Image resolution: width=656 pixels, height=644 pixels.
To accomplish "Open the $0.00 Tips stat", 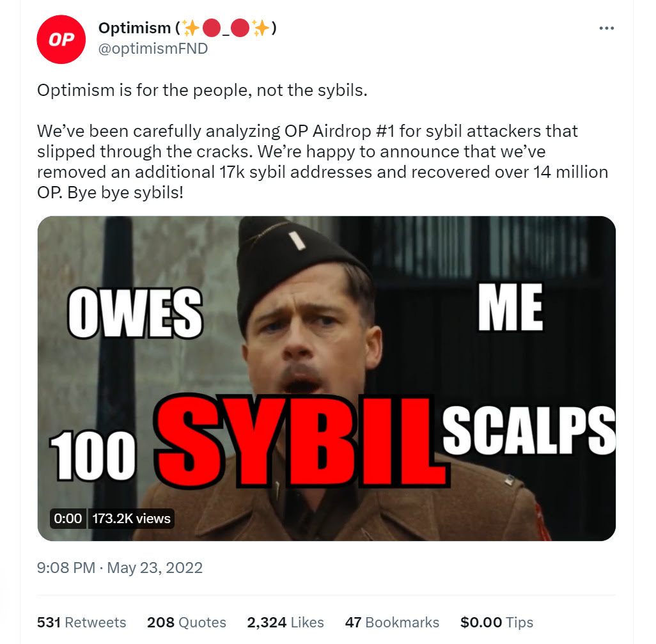I will [497, 622].
